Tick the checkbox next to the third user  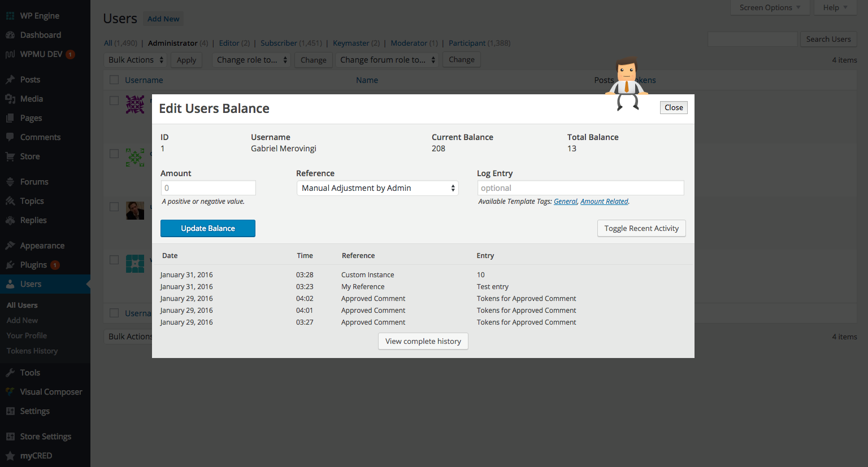tap(114, 207)
